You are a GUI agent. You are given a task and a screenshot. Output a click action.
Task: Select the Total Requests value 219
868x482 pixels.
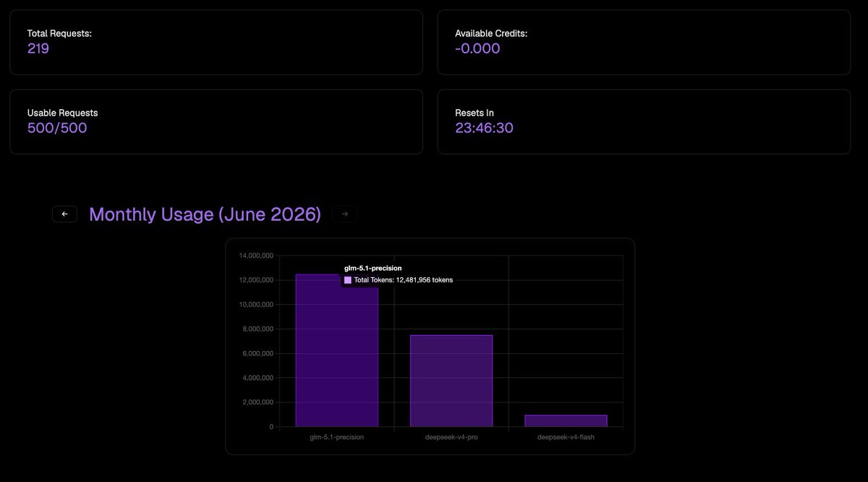point(38,48)
